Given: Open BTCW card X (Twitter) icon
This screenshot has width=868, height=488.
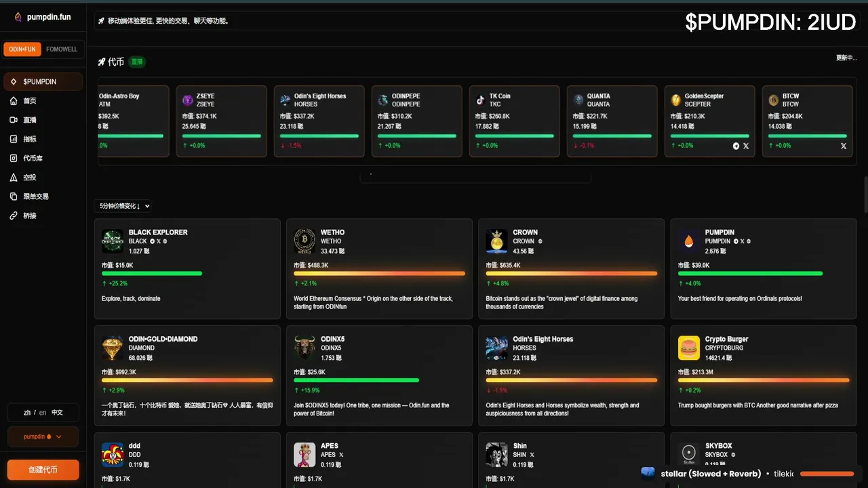Looking at the screenshot, I should (x=844, y=146).
